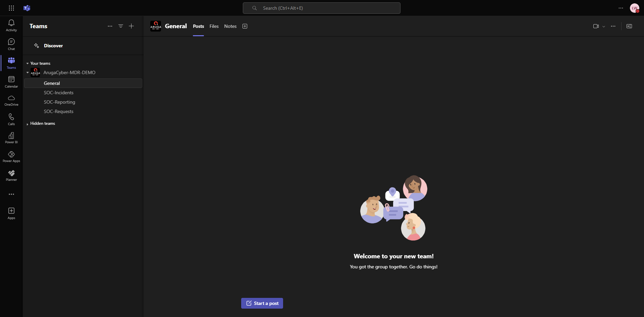
Task: Toggle the channel info side pane icon
Action: click(x=629, y=26)
